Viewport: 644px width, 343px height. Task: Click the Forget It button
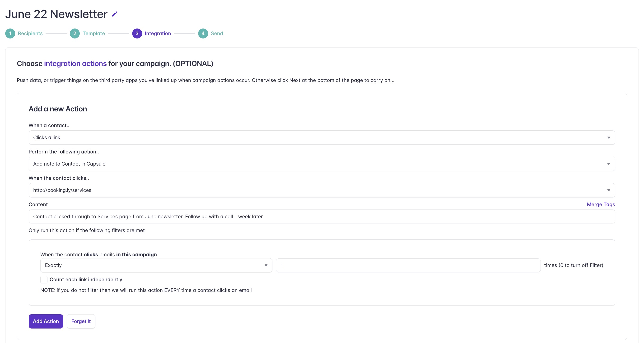click(x=81, y=321)
